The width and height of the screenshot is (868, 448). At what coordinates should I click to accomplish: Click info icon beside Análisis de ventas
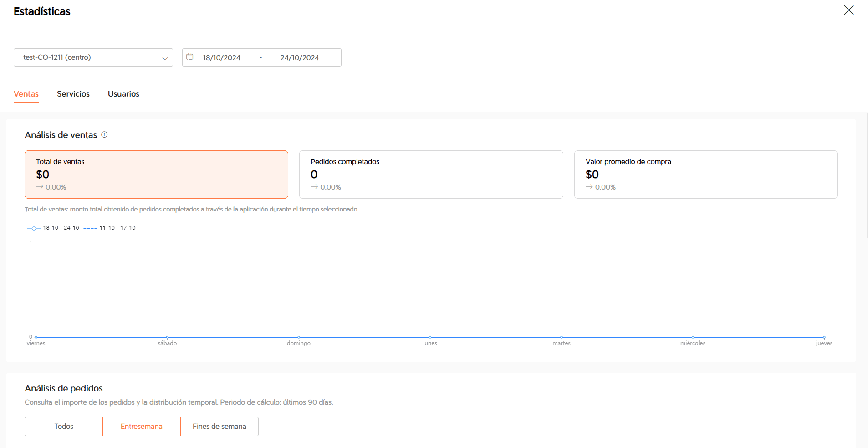coord(104,134)
